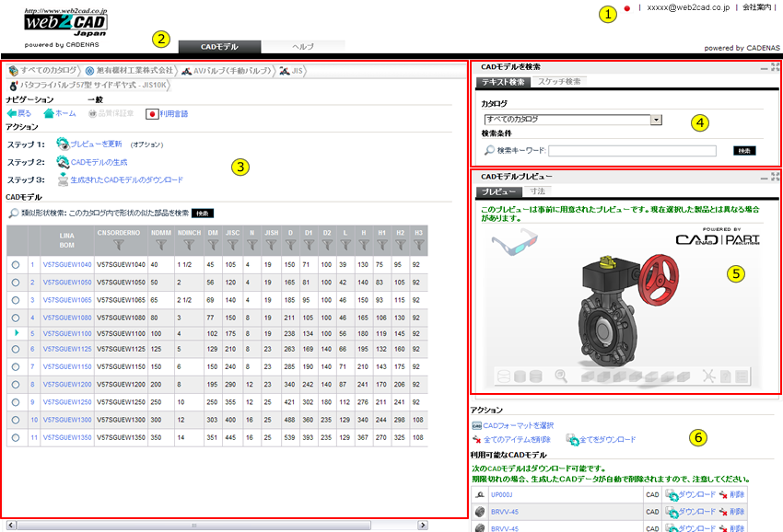Click the green 戻る back arrow icon
The width and height of the screenshot is (783, 532).
(12, 113)
